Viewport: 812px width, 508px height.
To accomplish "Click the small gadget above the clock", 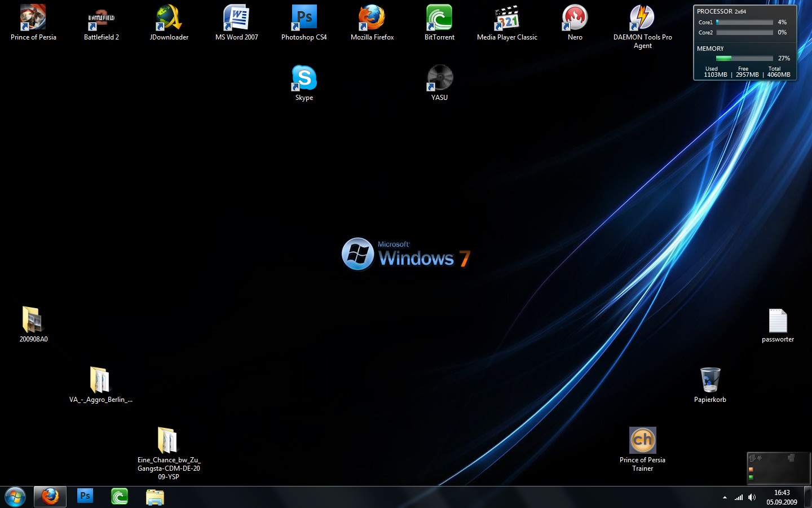I will click(778, 468).
